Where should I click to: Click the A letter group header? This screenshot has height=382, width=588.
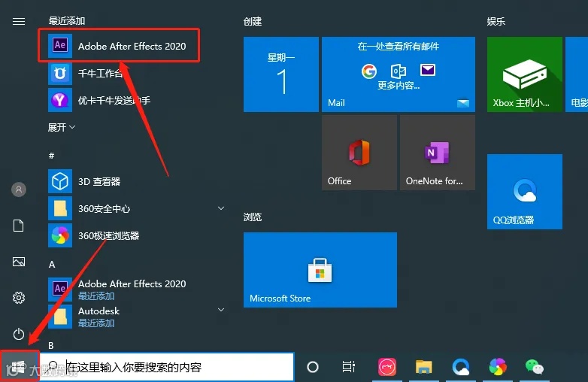pyautogui.click(x=52, y=264)
